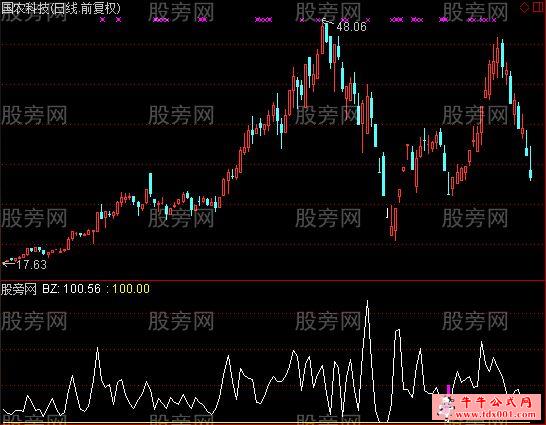The width and height of the screenshot is (546, 425).
Task: Click the 48.06 high price marker
Action: (351, 26)
